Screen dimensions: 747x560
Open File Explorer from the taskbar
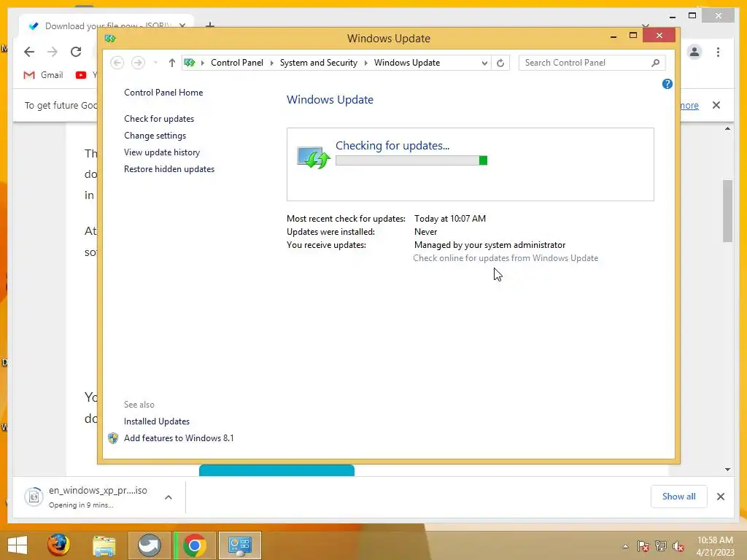104,545
